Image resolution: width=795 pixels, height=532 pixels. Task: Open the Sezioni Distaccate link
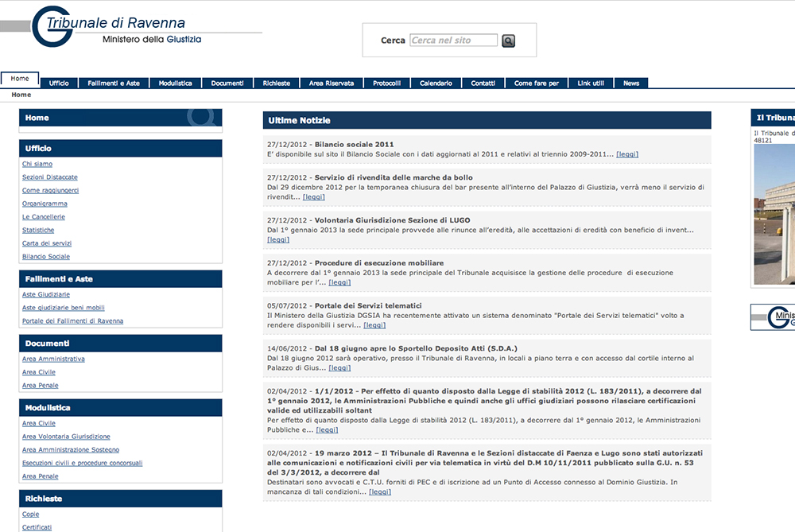[49, 177]
